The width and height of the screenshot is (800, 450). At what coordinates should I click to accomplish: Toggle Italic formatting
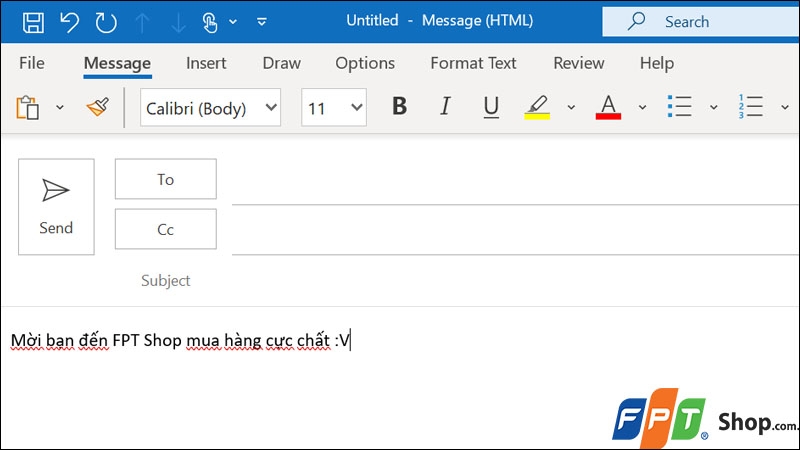(445, 106)
